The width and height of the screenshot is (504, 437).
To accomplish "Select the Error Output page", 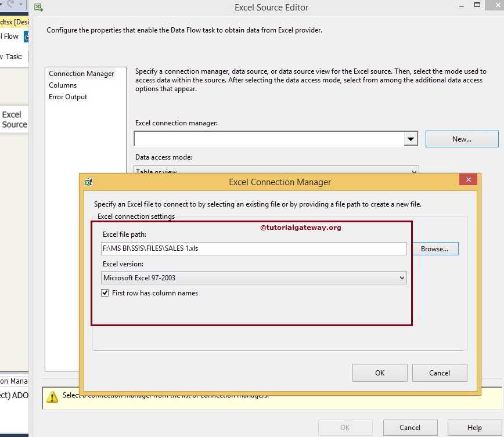I will (67, 97).
